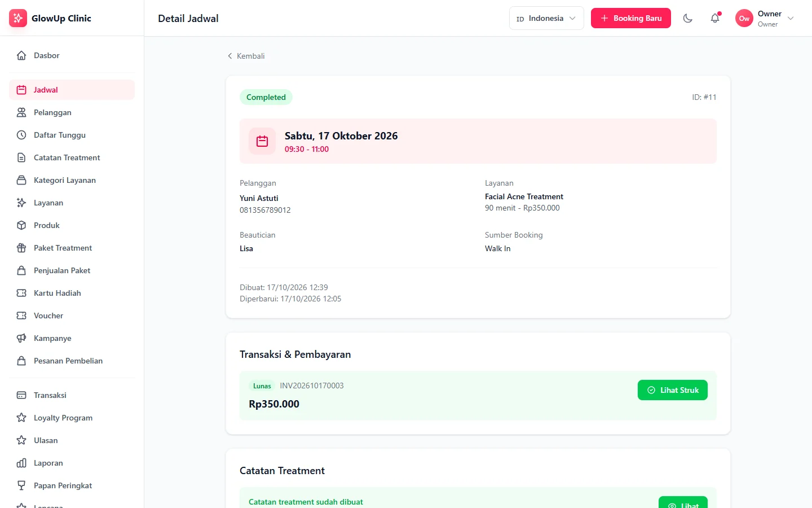
Task: Click the Dibuat: 17/10/2026 12:39 timestamp
Action: tap(284, 287)
